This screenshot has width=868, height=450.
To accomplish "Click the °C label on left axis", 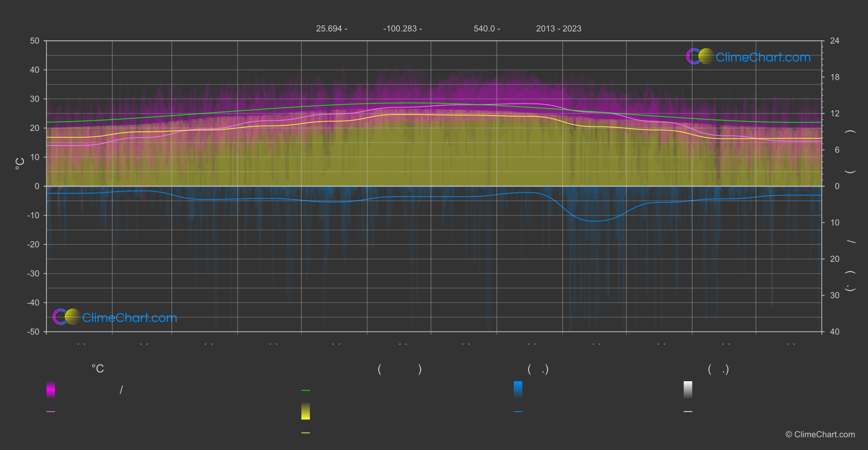I will click(20, 164).
